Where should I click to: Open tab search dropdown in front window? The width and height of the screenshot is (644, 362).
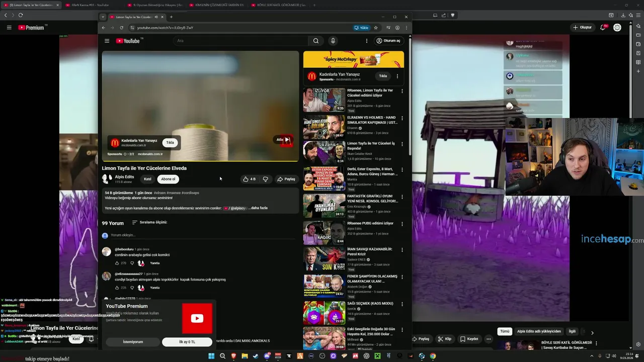pos(103,17)
